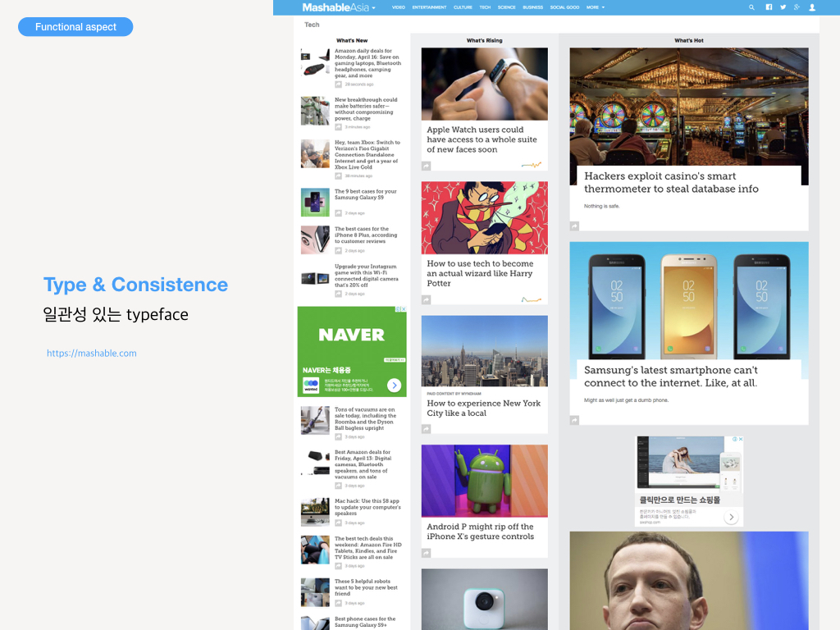Click the NAVER ad arrow button
This screenshot has height=630, width=840.
click(395, 386)
